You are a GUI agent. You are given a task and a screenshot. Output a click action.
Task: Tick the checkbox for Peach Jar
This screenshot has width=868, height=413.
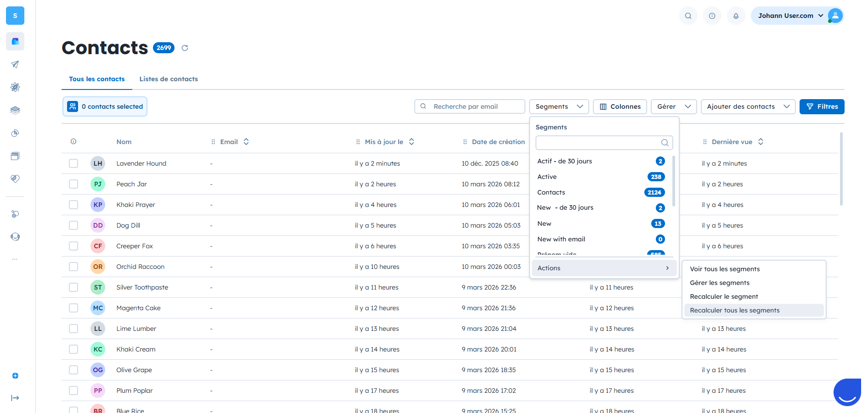pyautogui.click(x=73, y=184)
